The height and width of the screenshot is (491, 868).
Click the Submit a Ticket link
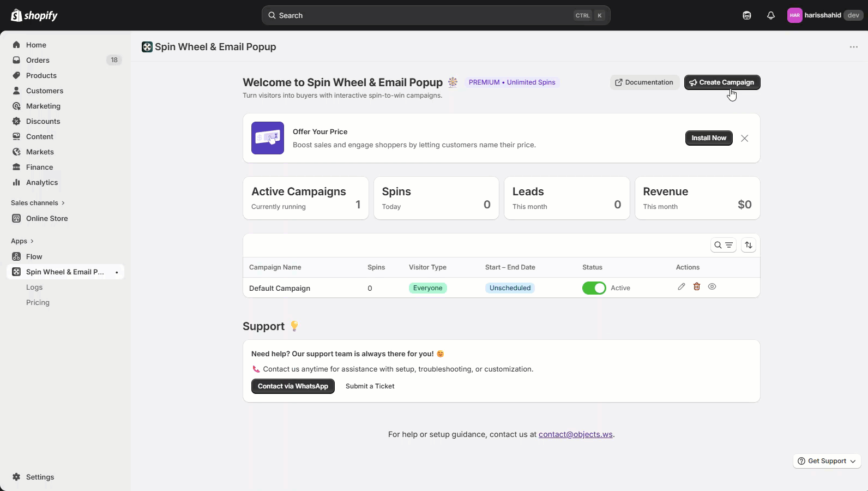click(x=370, y=386)
